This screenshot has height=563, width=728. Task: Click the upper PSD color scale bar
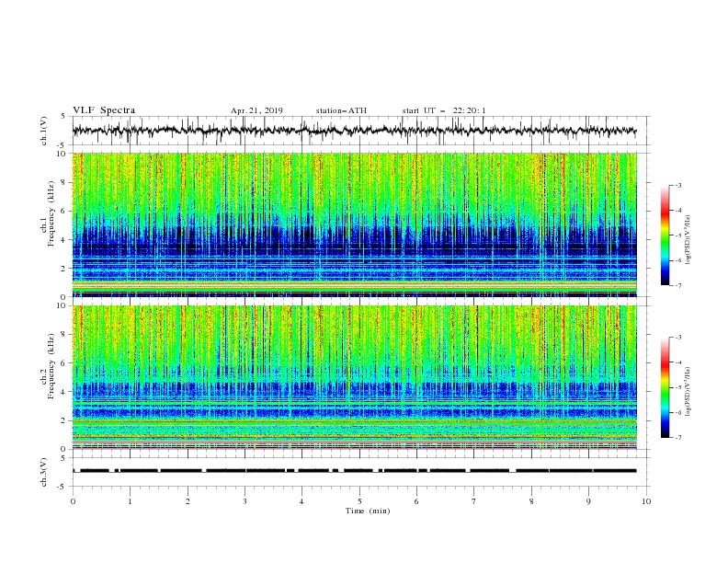pyautogui.click(x=665, y=236)
